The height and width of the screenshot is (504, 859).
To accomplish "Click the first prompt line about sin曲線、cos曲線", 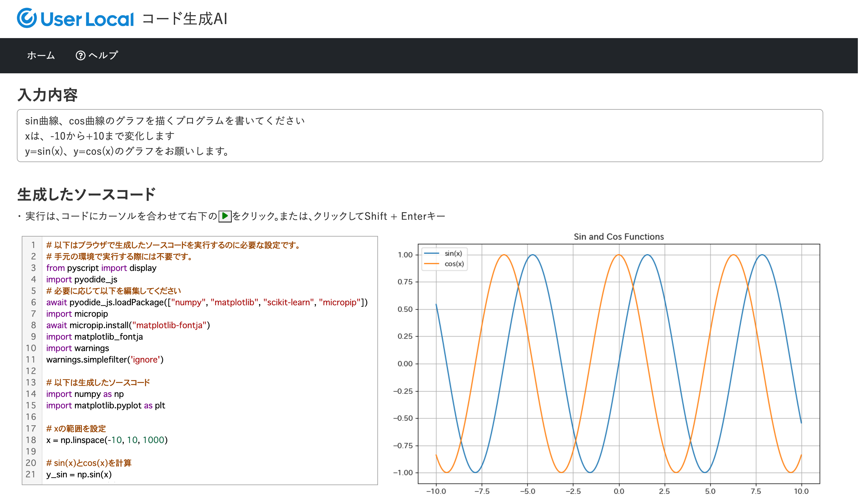I will (165, 121).
